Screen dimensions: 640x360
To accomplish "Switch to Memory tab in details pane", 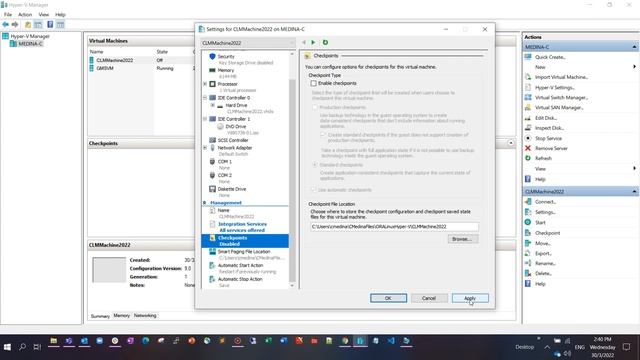I will (122, 316).
